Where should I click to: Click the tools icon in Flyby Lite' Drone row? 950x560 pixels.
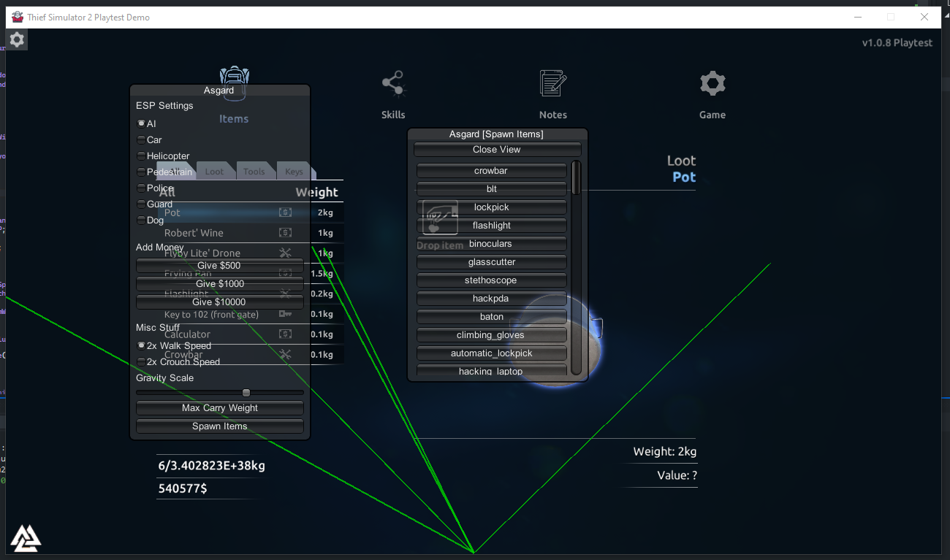coord(285,253)
